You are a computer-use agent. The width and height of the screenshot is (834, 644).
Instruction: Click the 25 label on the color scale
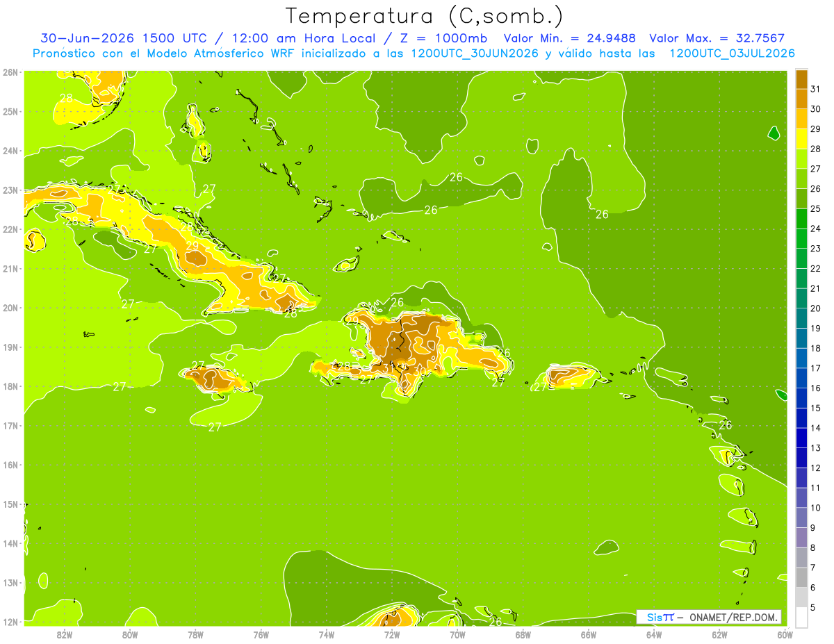815,208
